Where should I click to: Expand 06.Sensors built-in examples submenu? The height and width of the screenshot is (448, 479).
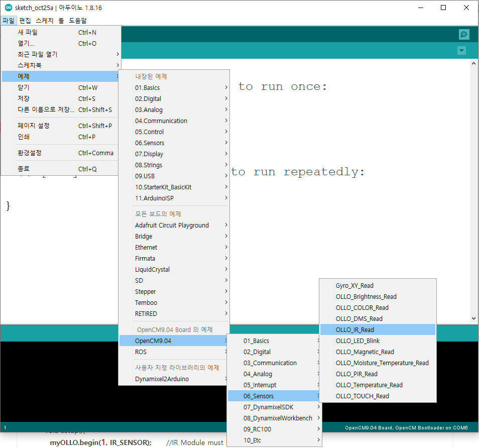174,143
